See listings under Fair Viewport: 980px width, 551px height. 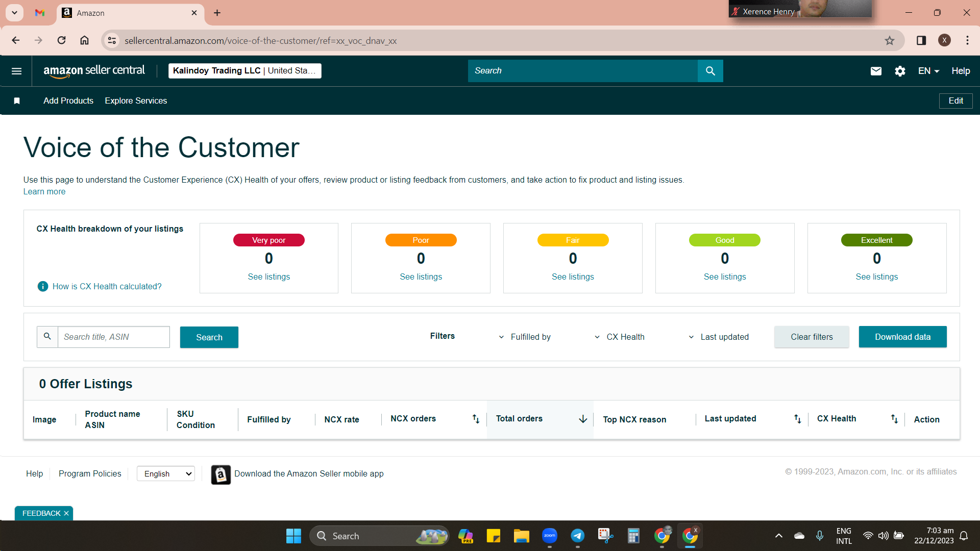click(x=573, y=277)
